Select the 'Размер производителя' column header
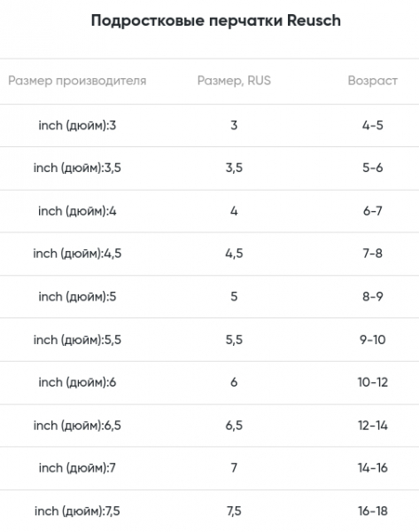Viewport: 419px width, 532px height. click(x=77, y=81)
